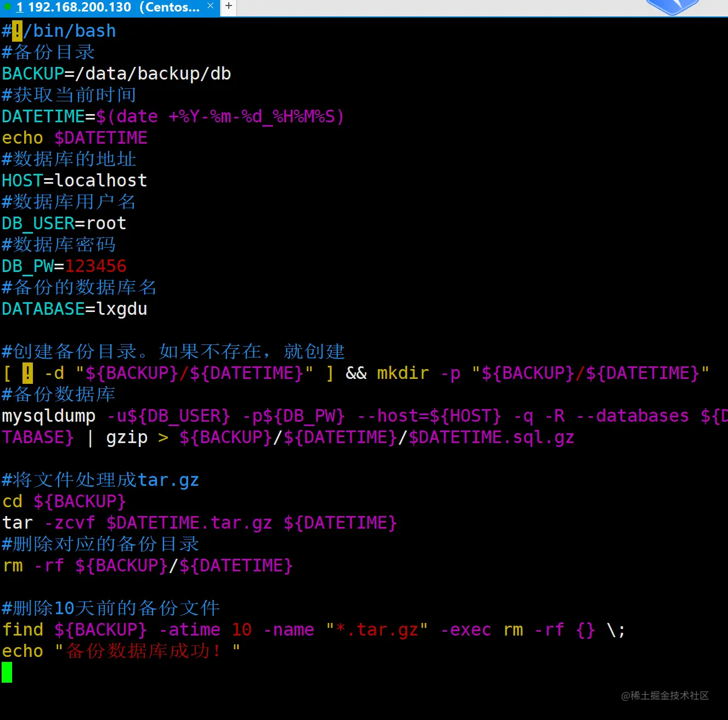This screenshot has height=720, width=728.
Task: Click the path /data/backup/db
Action: (153, 73)
